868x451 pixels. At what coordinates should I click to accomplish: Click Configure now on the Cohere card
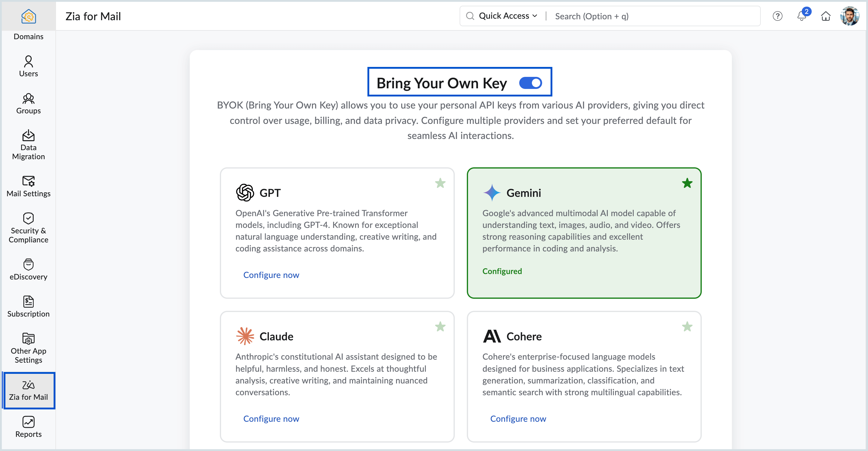(x=518, y=419)
